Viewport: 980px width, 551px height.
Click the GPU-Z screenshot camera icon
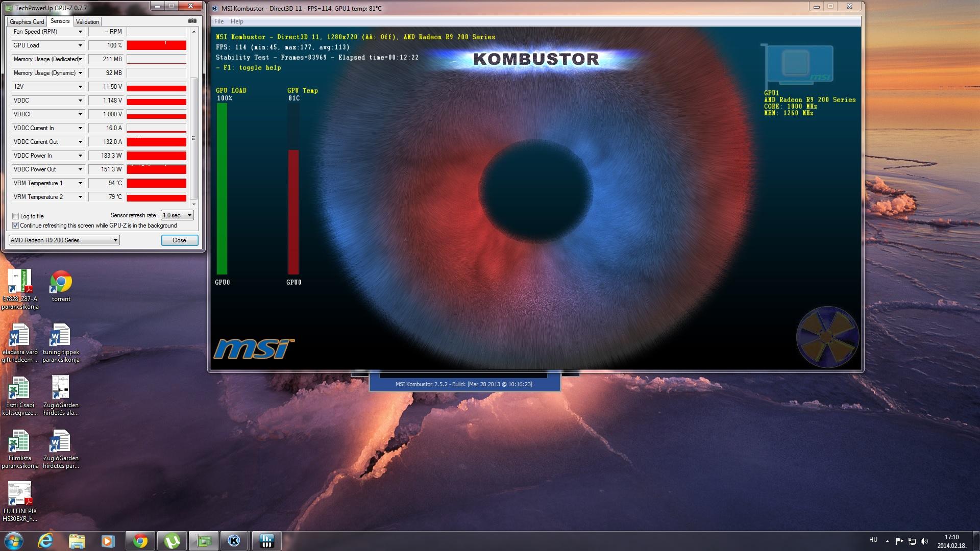[192, 21]
